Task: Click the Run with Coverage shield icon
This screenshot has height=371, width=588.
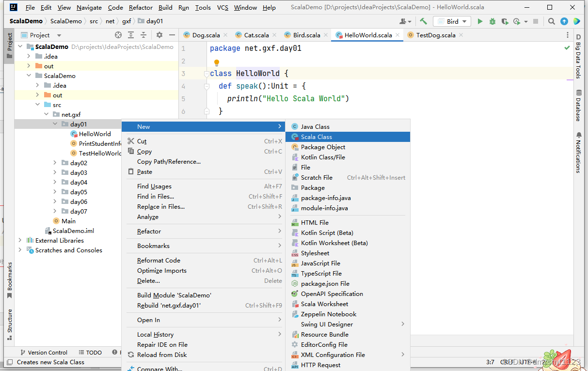Action: coord(505,21)
